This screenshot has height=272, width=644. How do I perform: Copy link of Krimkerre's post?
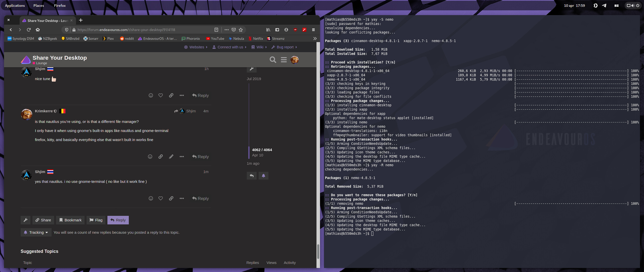(x=160, y=157)
